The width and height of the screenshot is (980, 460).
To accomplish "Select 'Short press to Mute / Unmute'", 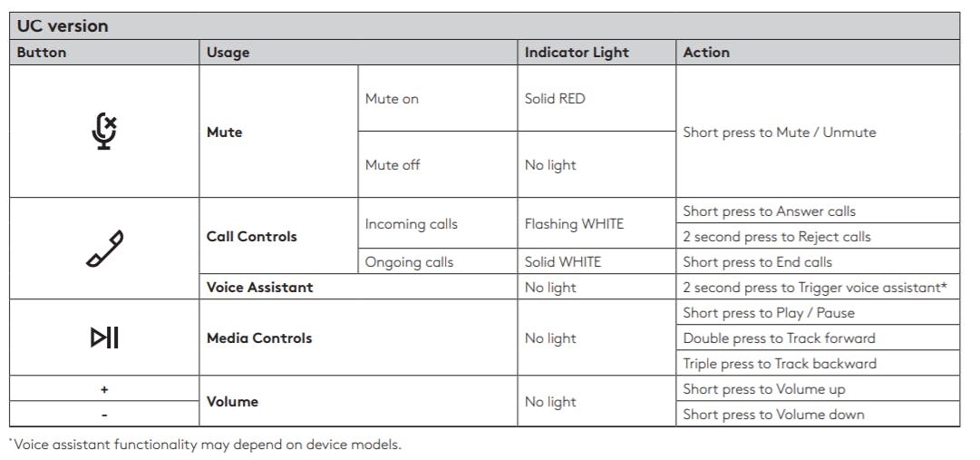I will [x=780, y=132].
